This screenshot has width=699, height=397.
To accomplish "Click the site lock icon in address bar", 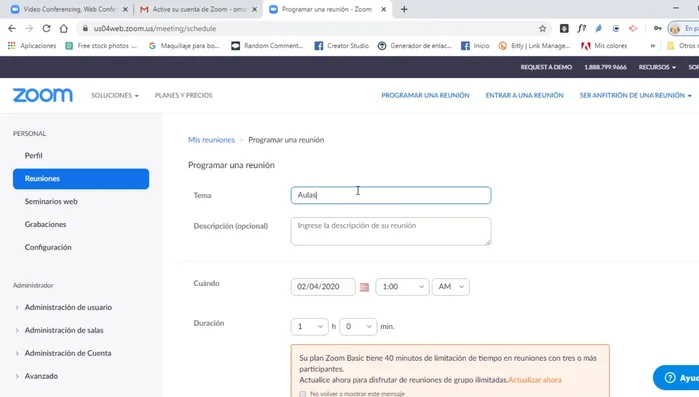I will (x=85, y=29).
